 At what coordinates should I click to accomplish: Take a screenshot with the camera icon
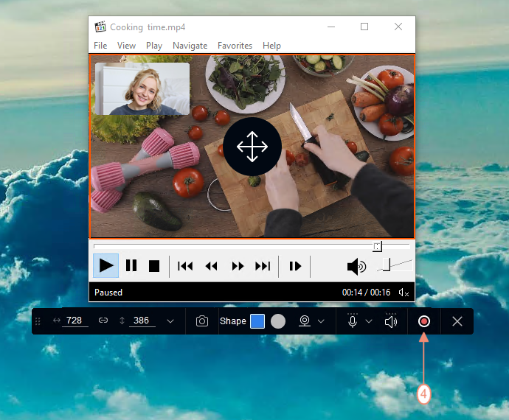(x=202, y=321)
